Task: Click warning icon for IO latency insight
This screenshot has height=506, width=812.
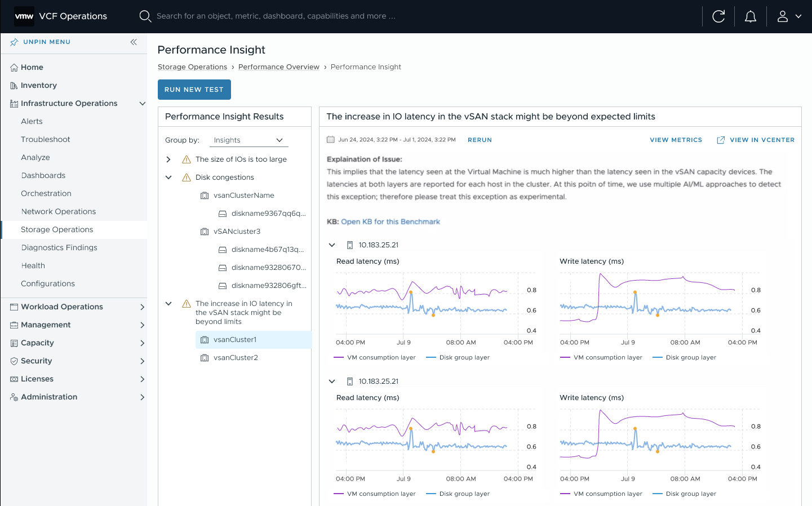Action: pos(187,304)
